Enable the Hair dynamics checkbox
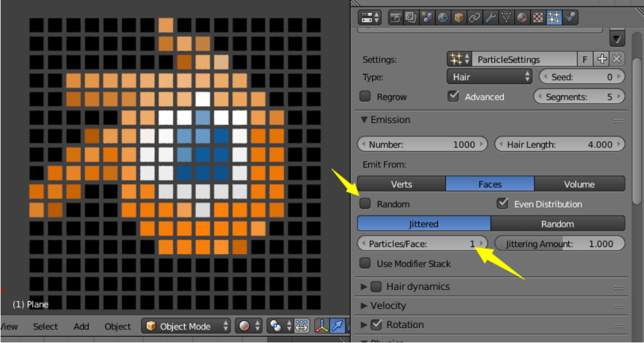This screenshot has width=644, height=343. pyautogui.click(x=377, y=287)
